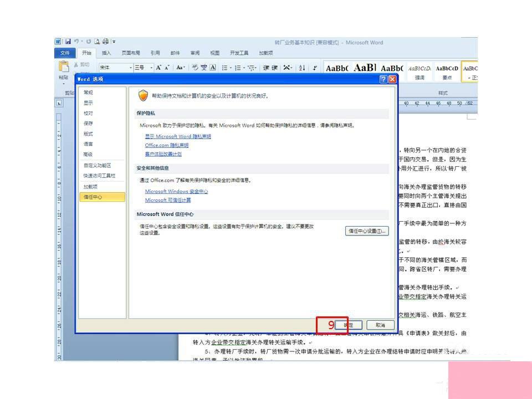Click the Print Preview icon
This screenshot has width=532, height=399.
[x=96, y=42]
